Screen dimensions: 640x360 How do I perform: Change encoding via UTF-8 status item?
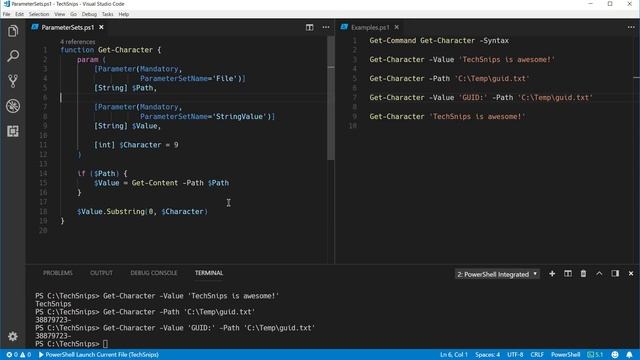point(515,355)
